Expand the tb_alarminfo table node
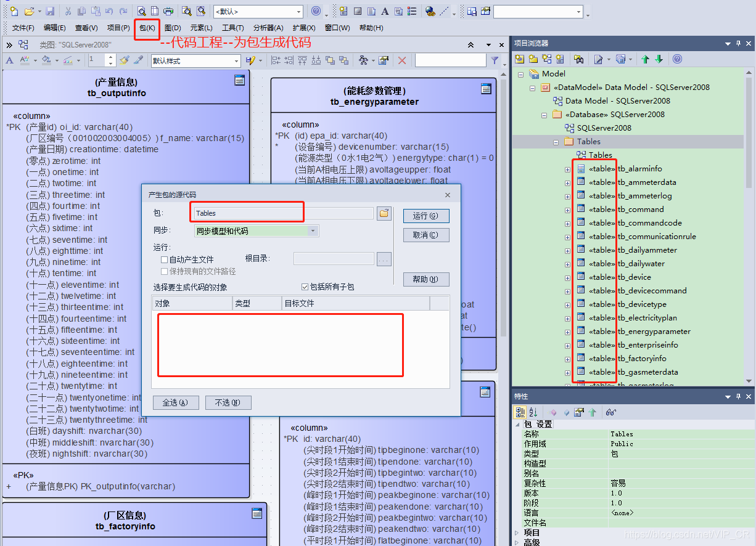This screenshot has width=756, height=546. (567, 169)
